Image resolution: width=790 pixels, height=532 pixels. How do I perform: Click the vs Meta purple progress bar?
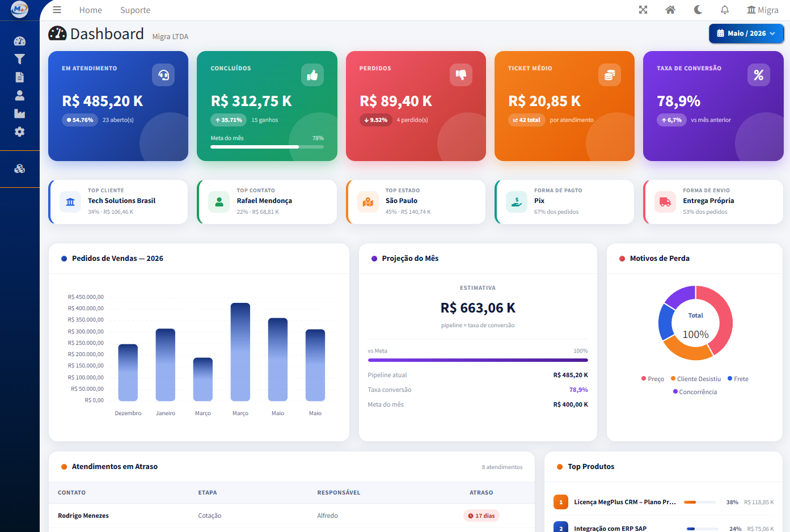point(478,360)
